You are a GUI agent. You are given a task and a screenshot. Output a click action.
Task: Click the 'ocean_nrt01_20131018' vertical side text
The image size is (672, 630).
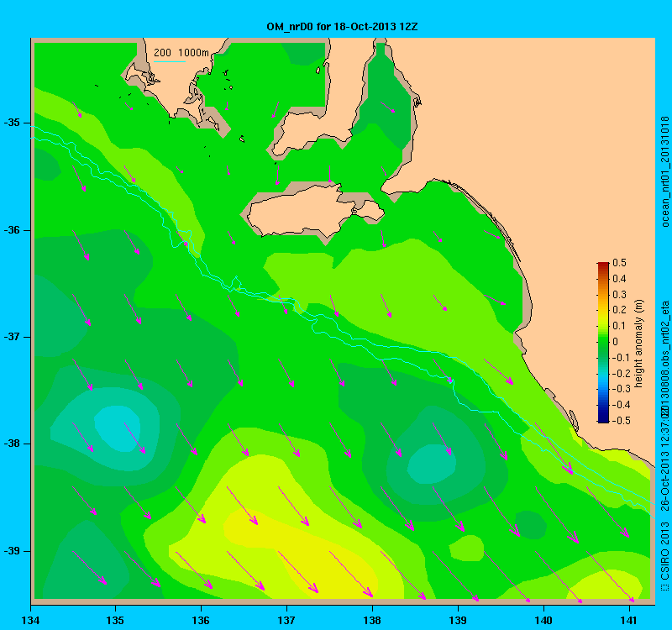click(664, 171)
